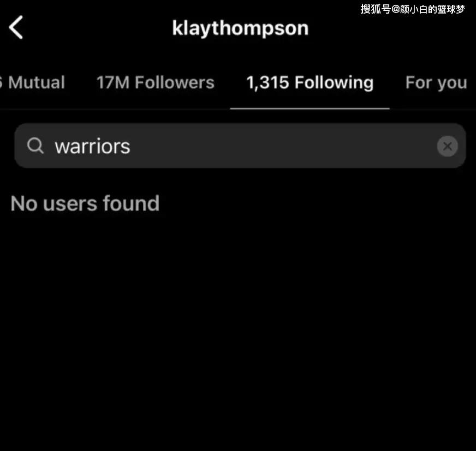Click the magnifying glass search icon
This screenshot has width=476, height=451.
tap(35, 146)
